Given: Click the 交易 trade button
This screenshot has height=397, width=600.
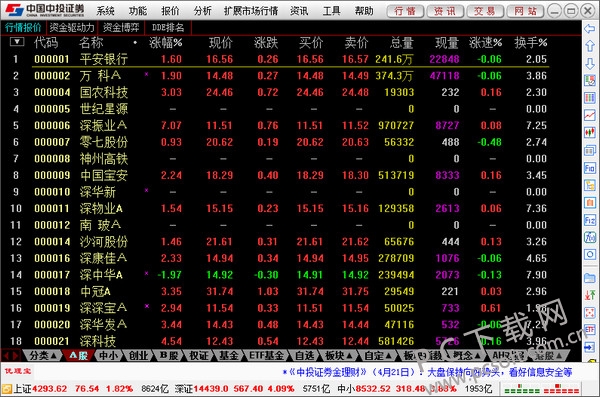Looking at the screenshot, I should [484, 11].
